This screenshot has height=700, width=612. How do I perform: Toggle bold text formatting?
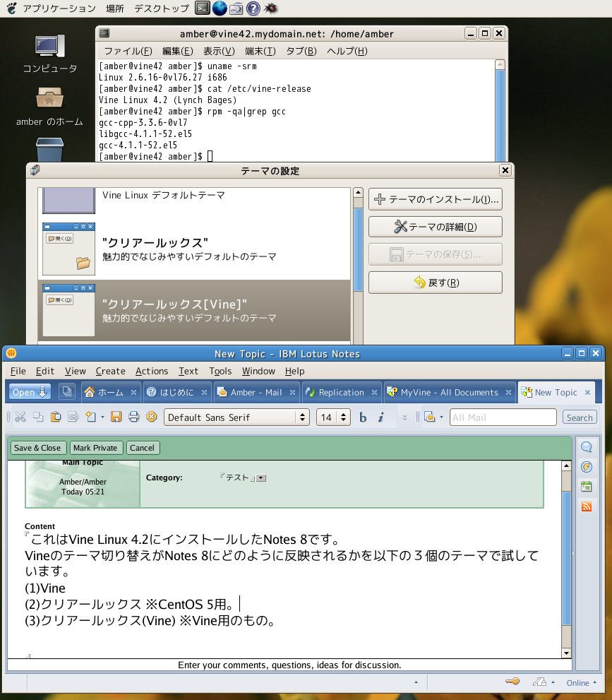click(x=363, y=417)
